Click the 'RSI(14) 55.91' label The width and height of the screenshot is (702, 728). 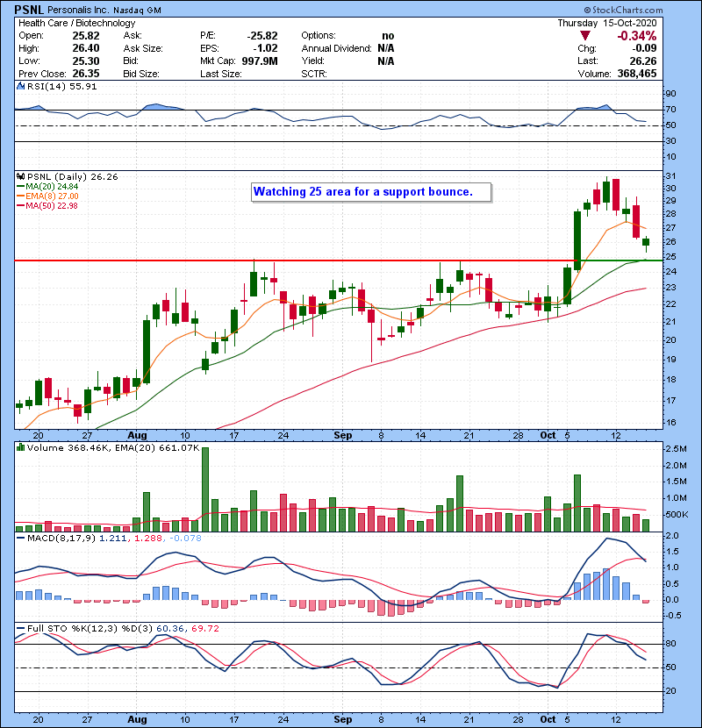61,86
